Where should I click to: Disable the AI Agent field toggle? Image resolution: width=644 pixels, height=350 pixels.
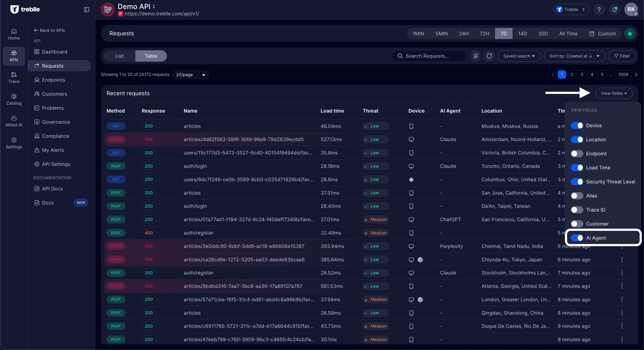(x=577, y=238)
